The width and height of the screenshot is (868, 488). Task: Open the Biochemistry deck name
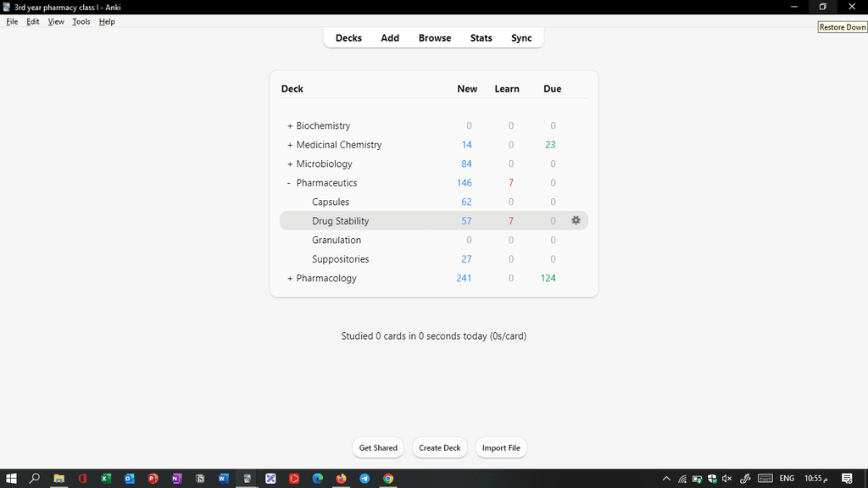[323, 126]
